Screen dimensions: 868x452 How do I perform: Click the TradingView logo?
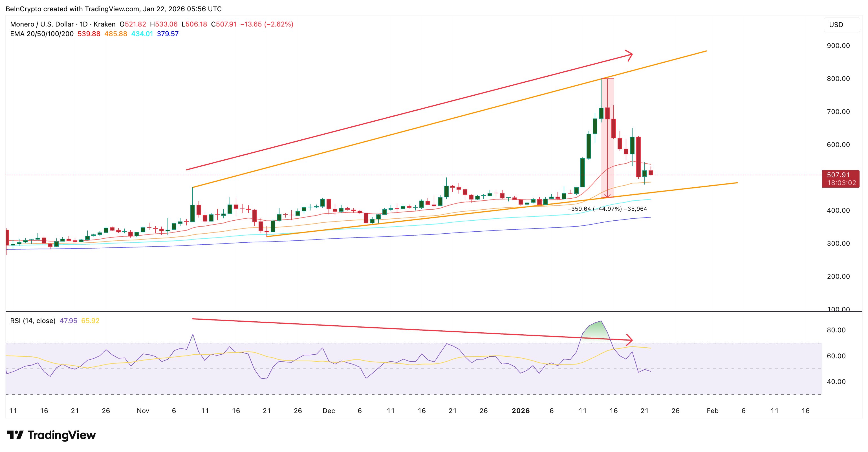click(50, 435)
